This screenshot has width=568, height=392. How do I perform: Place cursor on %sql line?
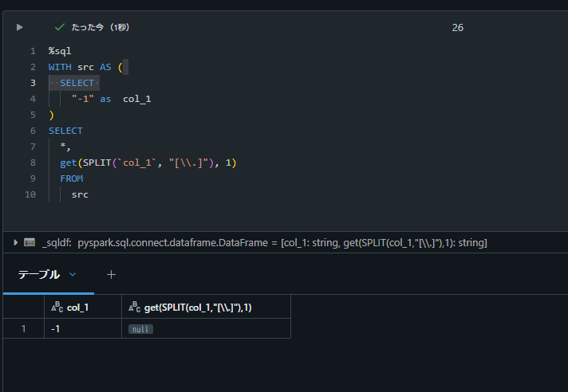coord(60,51)
